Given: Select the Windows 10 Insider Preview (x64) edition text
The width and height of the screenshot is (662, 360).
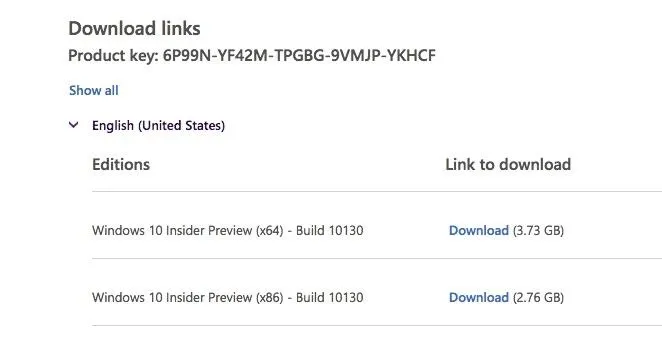Looking at the screenshot, I should (188, 230).
